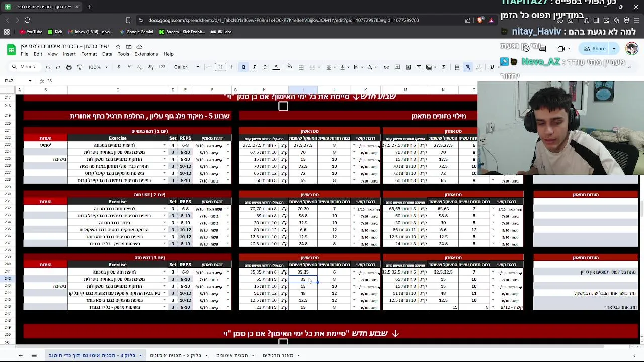Viewport: 644px width, 362px height.
Task: Toggle Bold formatting
Action: pyautogui.click(x=243, y=67)
